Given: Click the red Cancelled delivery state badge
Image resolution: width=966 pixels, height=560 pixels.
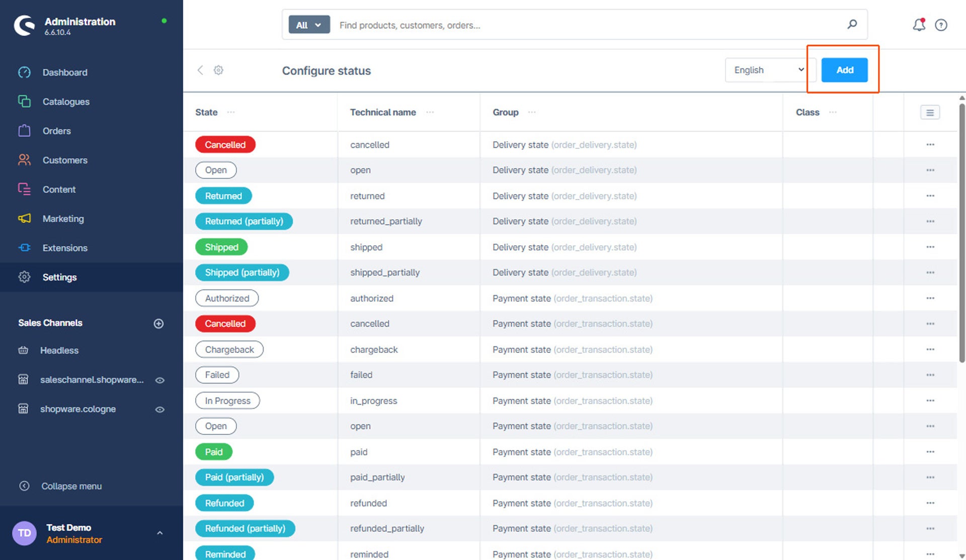Looking at the screenshot, I should 225,145.
